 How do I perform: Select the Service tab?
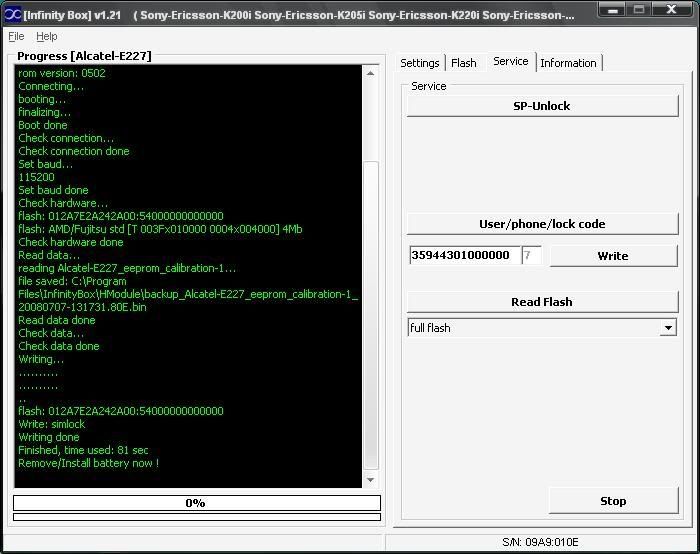511,61
